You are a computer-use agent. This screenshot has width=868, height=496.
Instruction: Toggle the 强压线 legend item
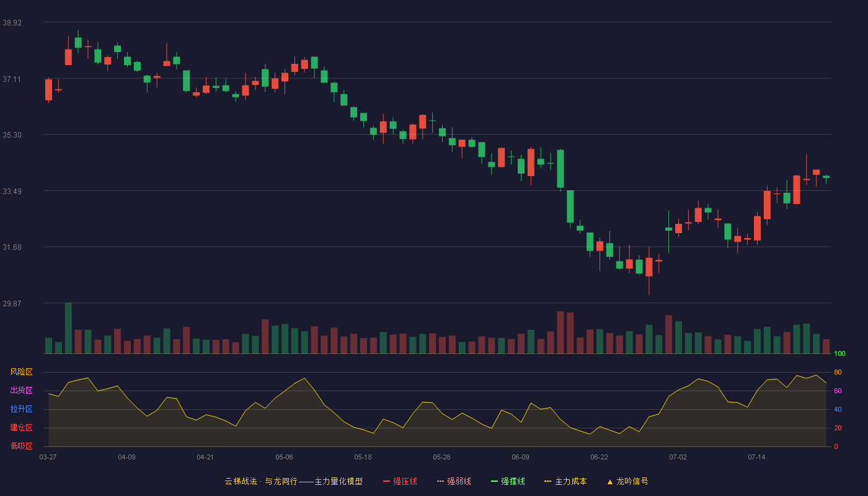click(x=400, y=481)
